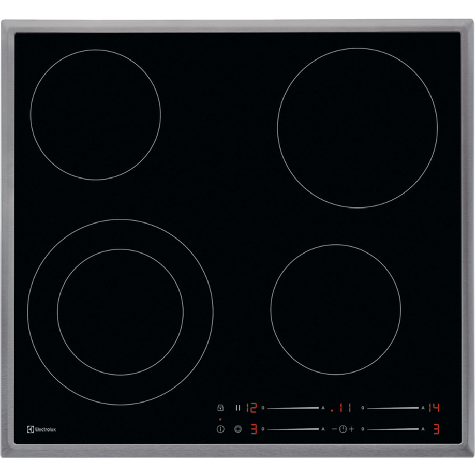Screen dimensions: 476x476
Task: Tap the slider bar right of the timer plus sign
Action: coord(393,429)
